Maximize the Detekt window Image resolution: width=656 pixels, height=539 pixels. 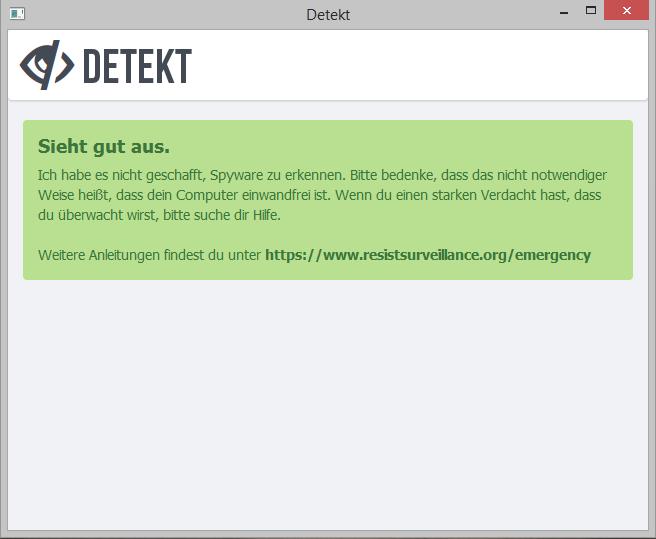[591, 10]
